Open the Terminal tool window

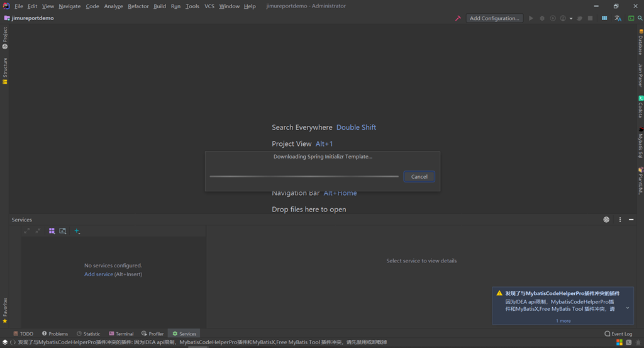click(x=121, y=334)
